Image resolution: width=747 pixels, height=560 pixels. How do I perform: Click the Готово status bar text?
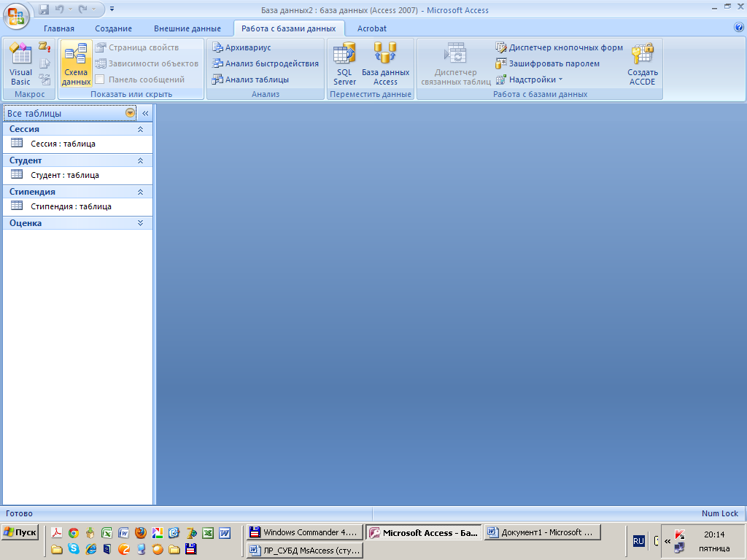(19, 513)
